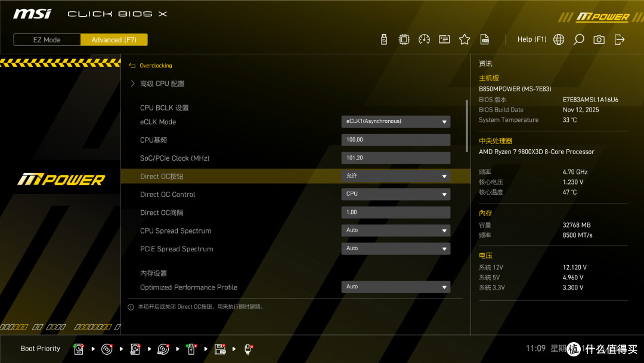Image resolution: width=644 pixels, height=363 pixels.
Task: Open Favorites star icon
Action: (464, 39)
